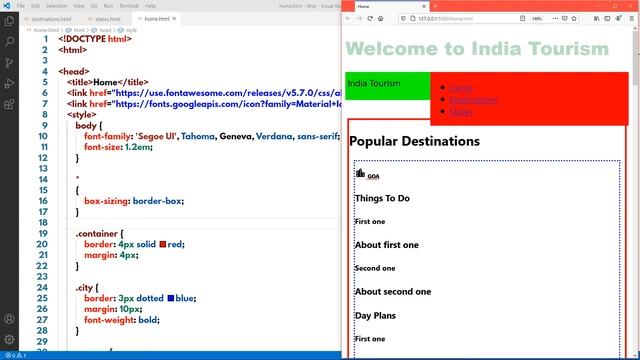Click the blue color swatch in code

(x=171, y=298)
